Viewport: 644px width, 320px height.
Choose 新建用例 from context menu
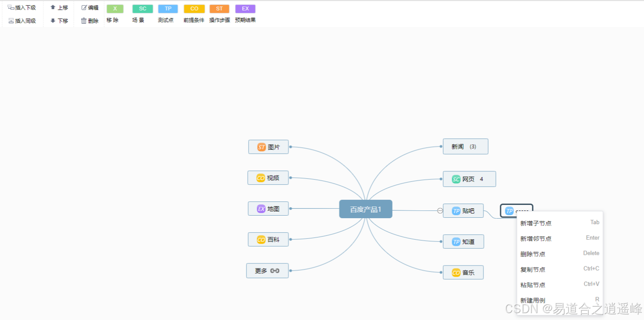[x=560, y=300]
